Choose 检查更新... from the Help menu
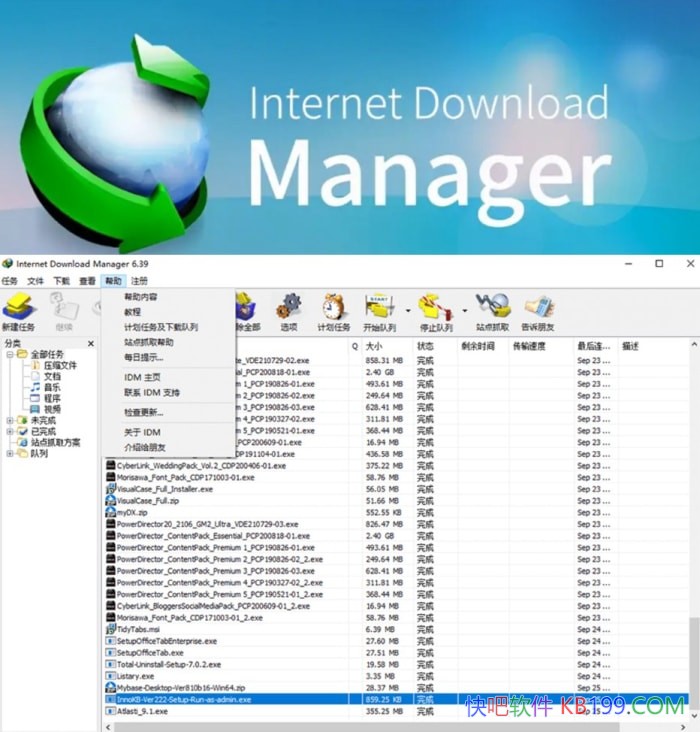 coord(144,412)
